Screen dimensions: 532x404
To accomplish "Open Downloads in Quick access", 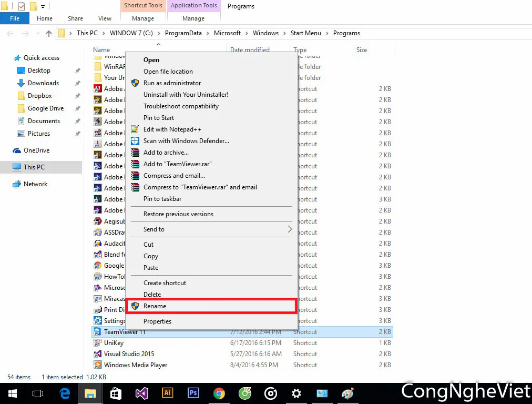I will pyautogui.click(x=43, y=83).
